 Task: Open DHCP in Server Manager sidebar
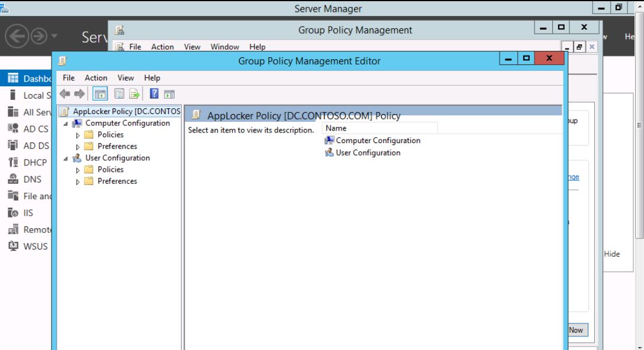click(x=35, y=163)
